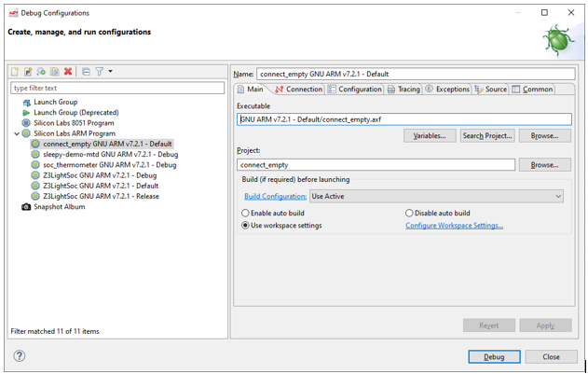
Task: Select the Enable auto build radio button
Action: (x=245, y=214)
